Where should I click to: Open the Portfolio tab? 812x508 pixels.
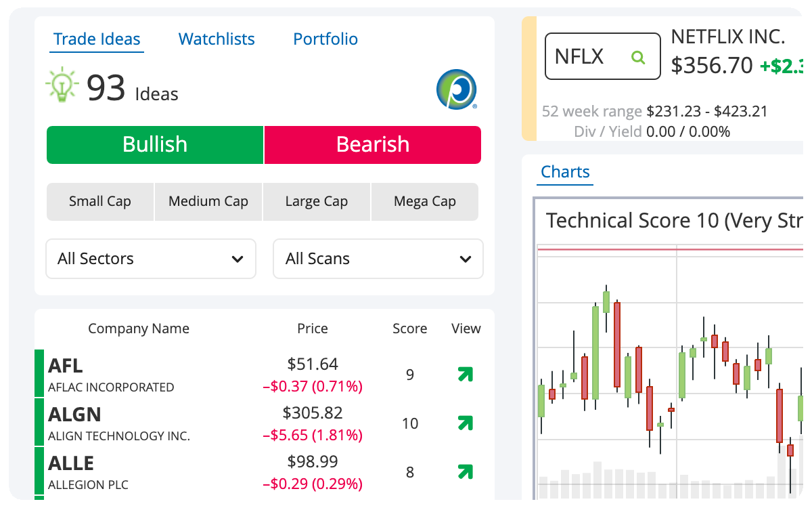coord(325,39)
